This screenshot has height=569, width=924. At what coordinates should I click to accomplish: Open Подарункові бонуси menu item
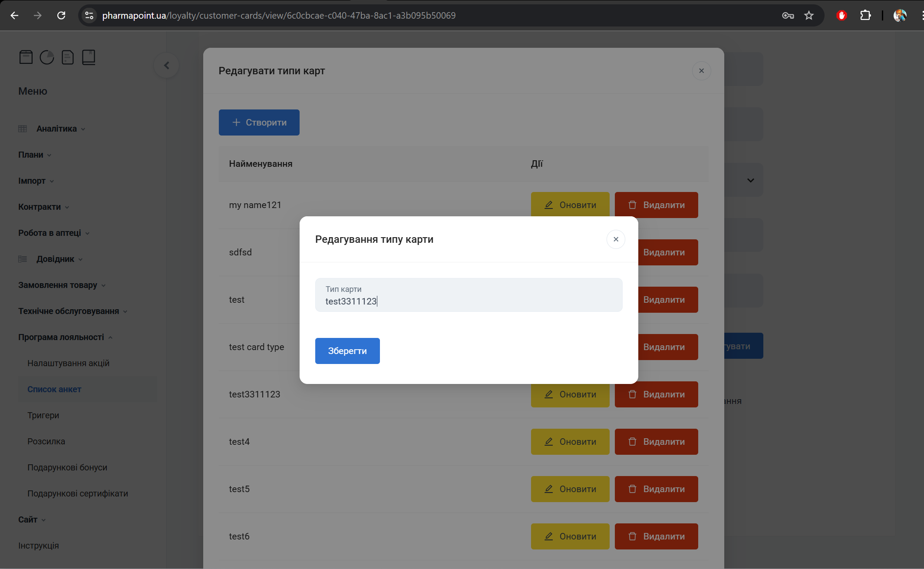(67, 467)
